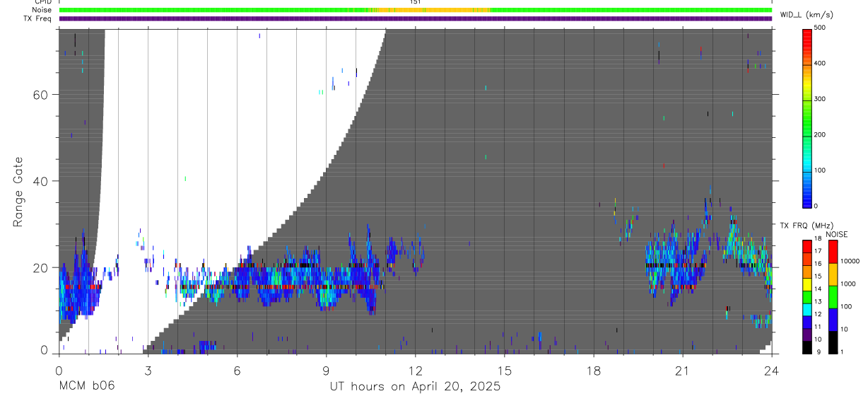Click the '14' label on TX FRQ legend
Viewport: 868px width, 401px height.
[818, 289]
